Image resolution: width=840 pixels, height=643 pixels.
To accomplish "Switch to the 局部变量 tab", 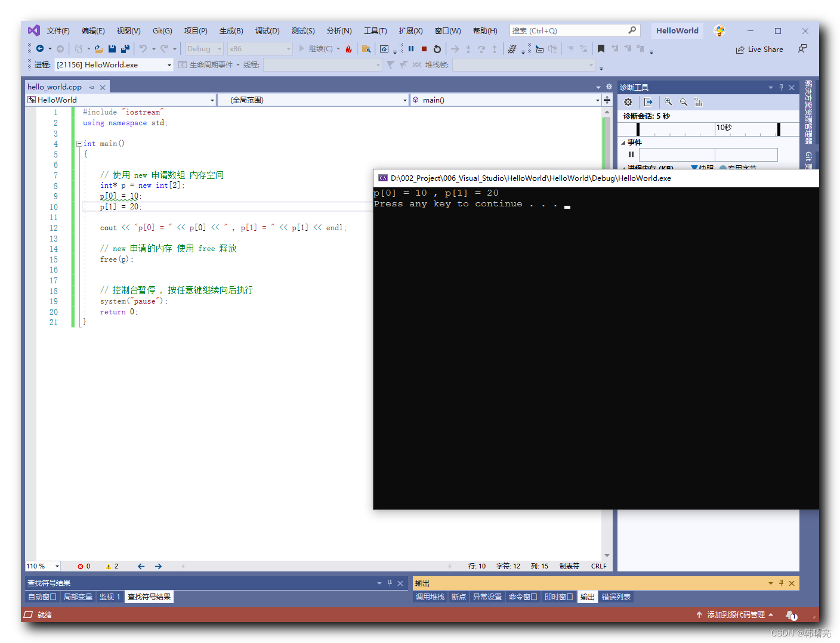I will tap(78, 597).
